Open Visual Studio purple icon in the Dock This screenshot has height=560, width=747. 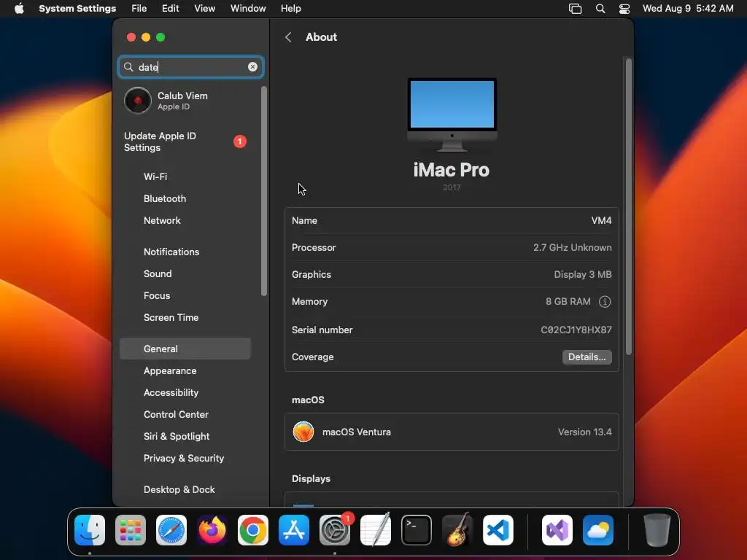557,530
